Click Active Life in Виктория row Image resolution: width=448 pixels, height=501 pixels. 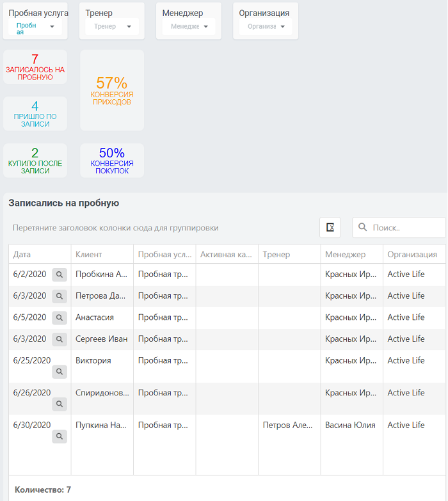coord(406,360)
